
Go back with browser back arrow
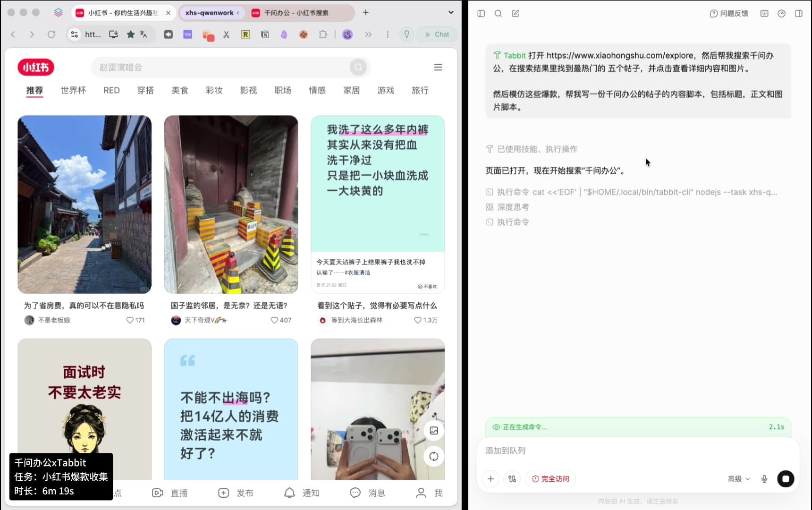pos(13,34)
